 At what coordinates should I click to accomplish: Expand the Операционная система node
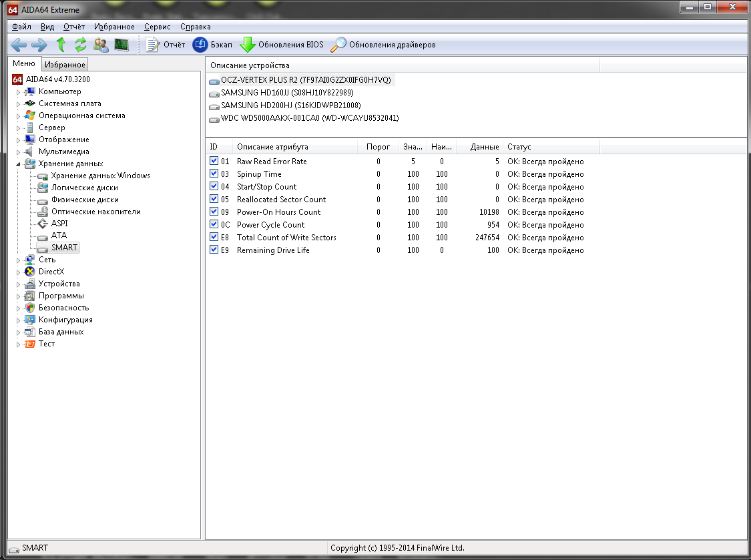[18, 116]
